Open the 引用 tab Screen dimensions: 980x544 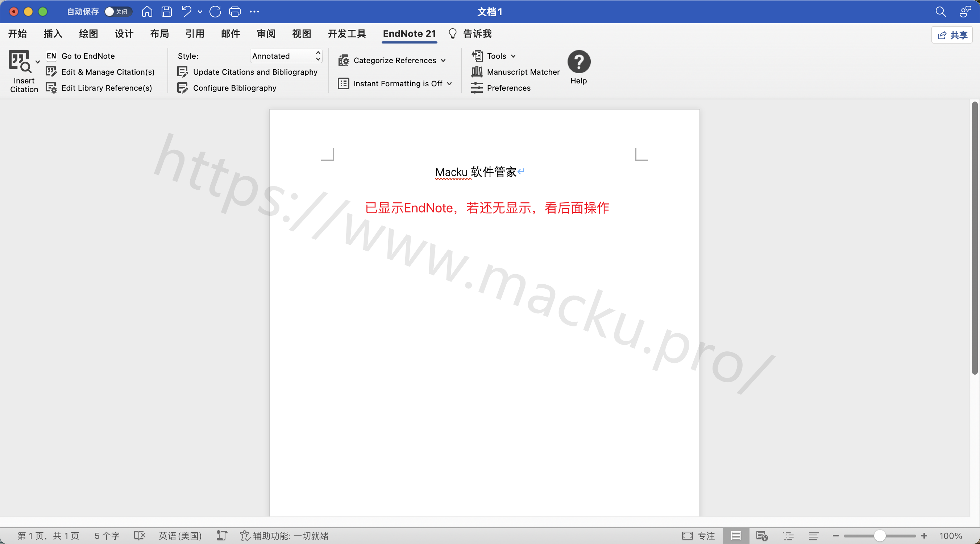tap(195, 34)
